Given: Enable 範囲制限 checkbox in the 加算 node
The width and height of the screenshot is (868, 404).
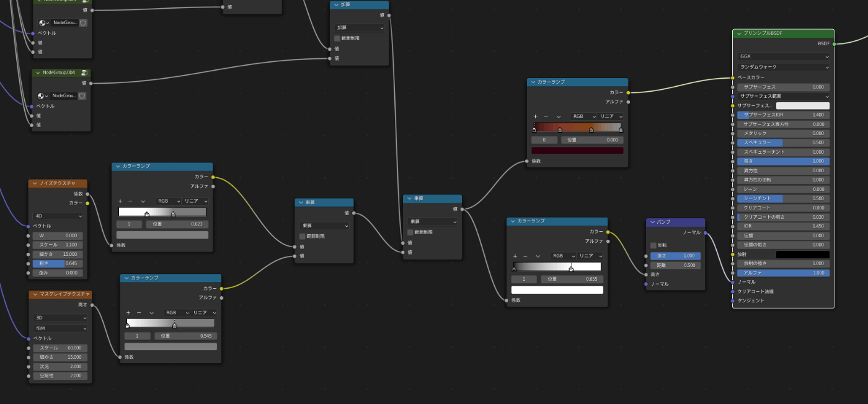Looking at the screenshot, I should point(337,38).
